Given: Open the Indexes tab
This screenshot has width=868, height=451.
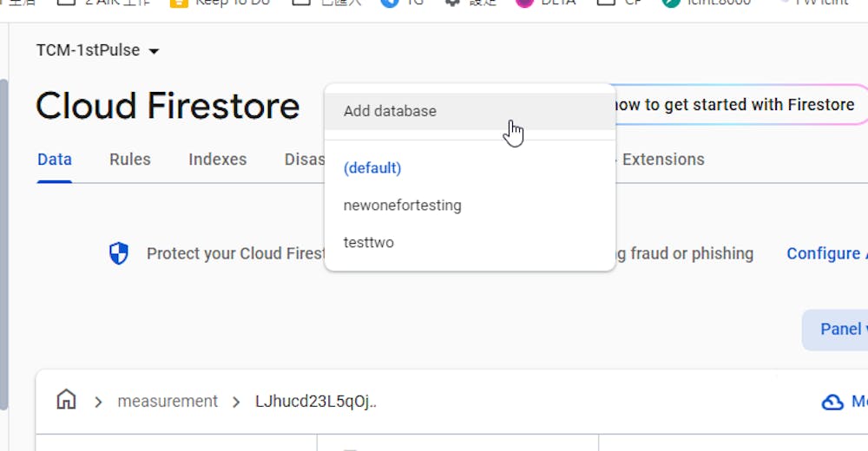Looking at the screenshot, I should pos(218,160).
